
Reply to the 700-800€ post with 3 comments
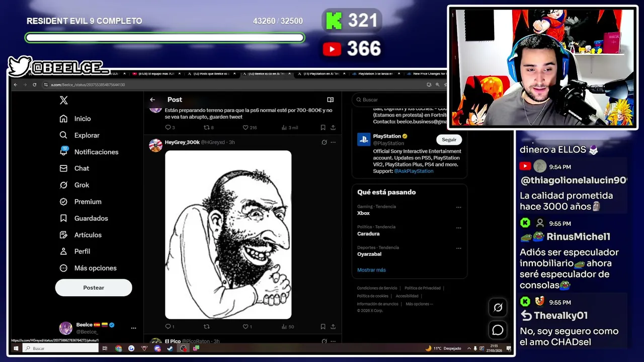pos(170,128)
